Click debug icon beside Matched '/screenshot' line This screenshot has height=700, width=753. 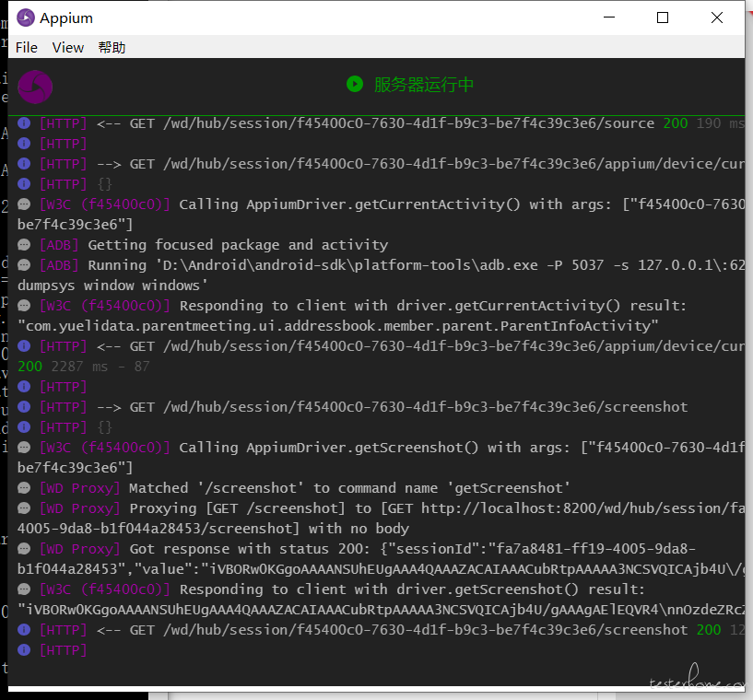click(x=24, y=488)
